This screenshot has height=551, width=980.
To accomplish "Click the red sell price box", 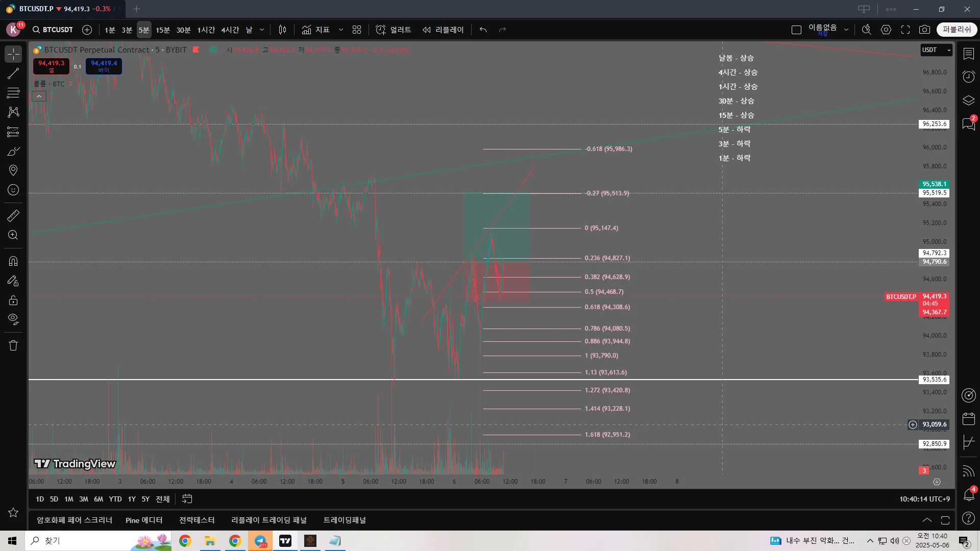I will point(52,66).
